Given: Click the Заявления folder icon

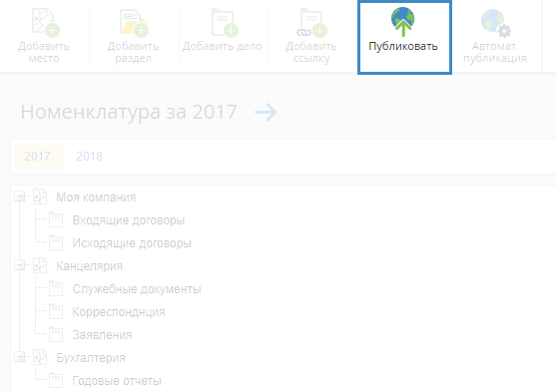Looking at the screenshot, I should pos(56,334).
